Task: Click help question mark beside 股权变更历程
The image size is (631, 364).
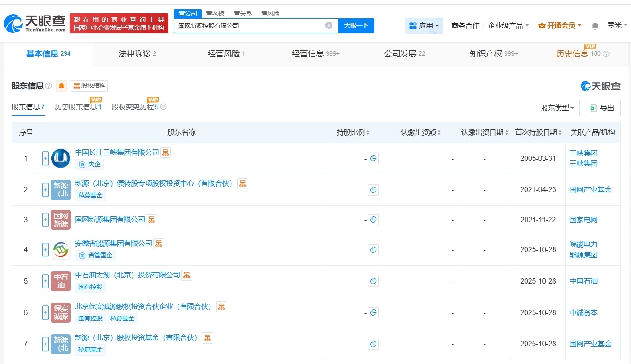Action: 163,107
